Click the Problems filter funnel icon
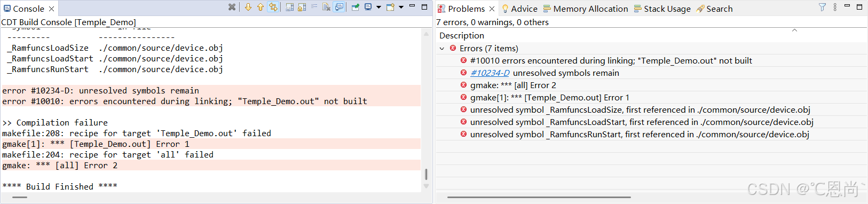This screenshot has height=204, width=868. (x=822, y=7)
